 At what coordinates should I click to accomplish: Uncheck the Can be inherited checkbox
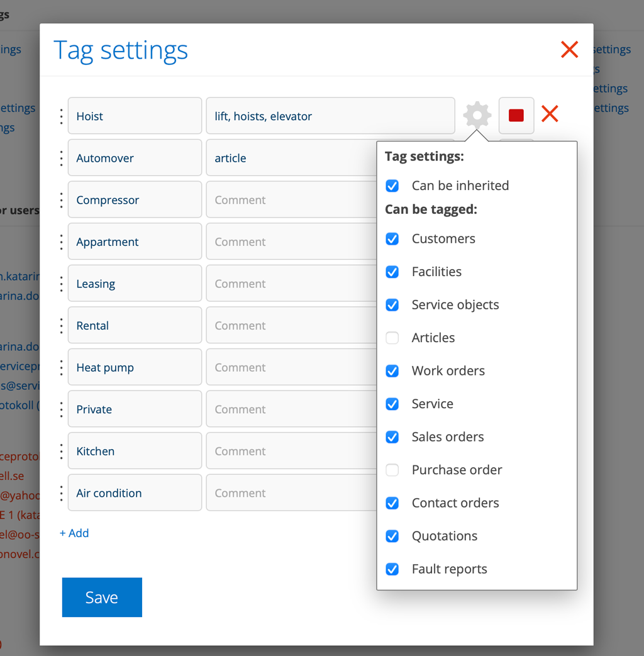[392, 186]
